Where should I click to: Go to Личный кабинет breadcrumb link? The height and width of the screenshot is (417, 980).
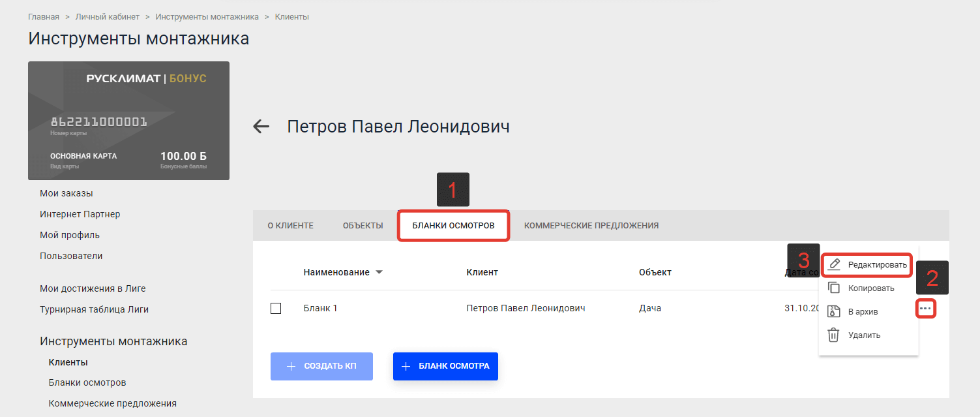pos(107,17)
